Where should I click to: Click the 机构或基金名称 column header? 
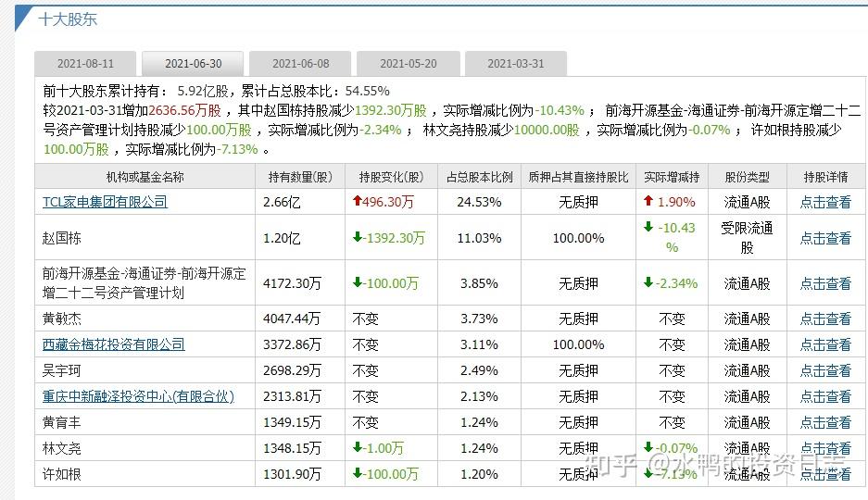[145, 177]
